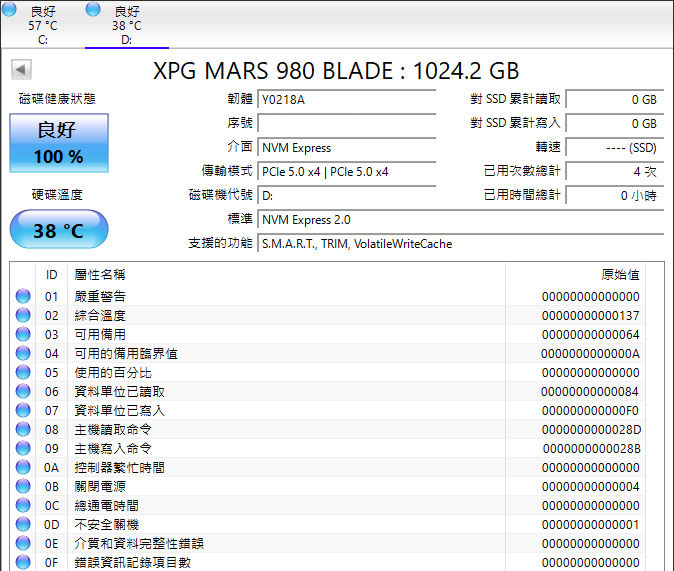
Task: Select the 資料單位已寫入 attribute name
Action: click(119, 410)
